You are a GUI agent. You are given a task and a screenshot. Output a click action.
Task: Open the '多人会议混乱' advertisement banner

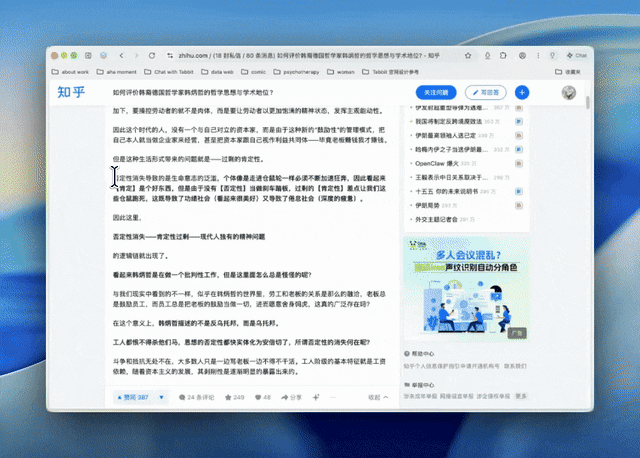point(466,289)
